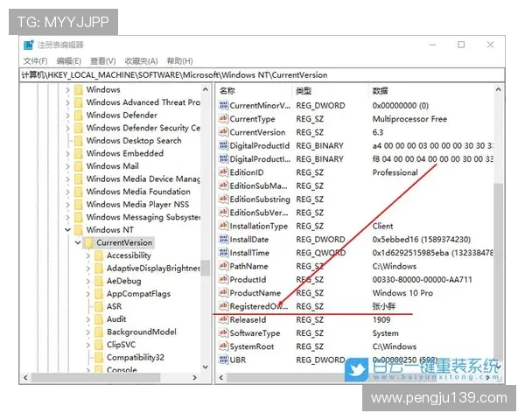Expand the Windows Mail key
Viewport: 525px width, 420px height.
(66, 166)
